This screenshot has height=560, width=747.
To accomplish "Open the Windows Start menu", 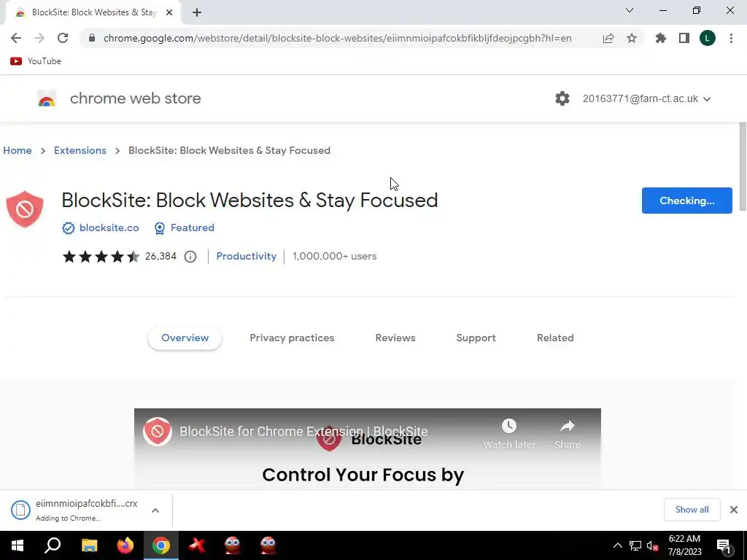I will (18, 545).
